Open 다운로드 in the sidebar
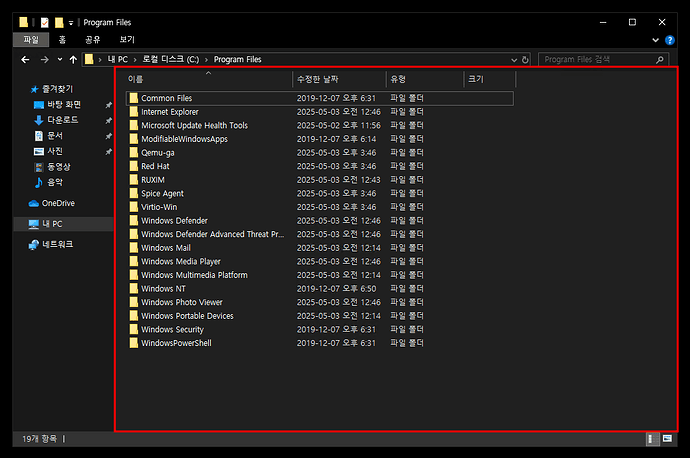This screenshot has height=458, width=690. (x=62, y=120)
